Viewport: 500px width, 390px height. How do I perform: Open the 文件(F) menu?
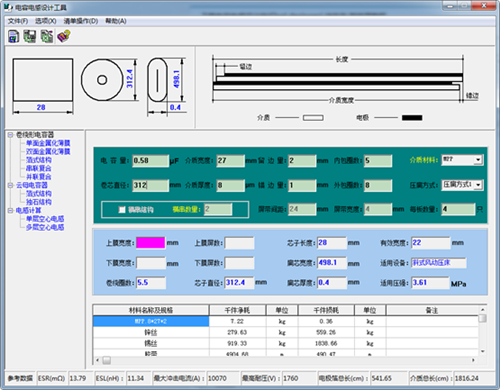tap(18, 21)
